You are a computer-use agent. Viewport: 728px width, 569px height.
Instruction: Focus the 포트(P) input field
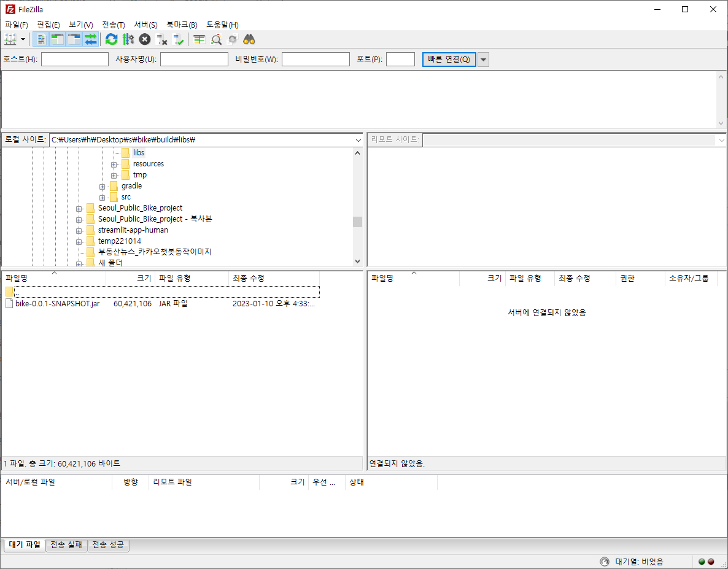point(400,60)
